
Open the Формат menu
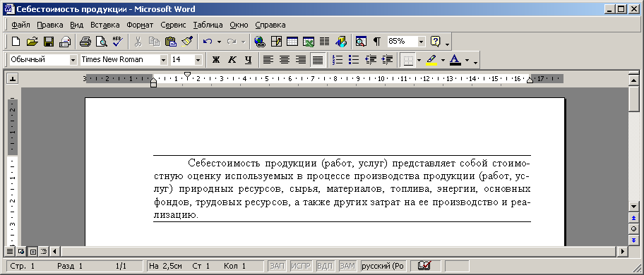[x=140, y=25]
